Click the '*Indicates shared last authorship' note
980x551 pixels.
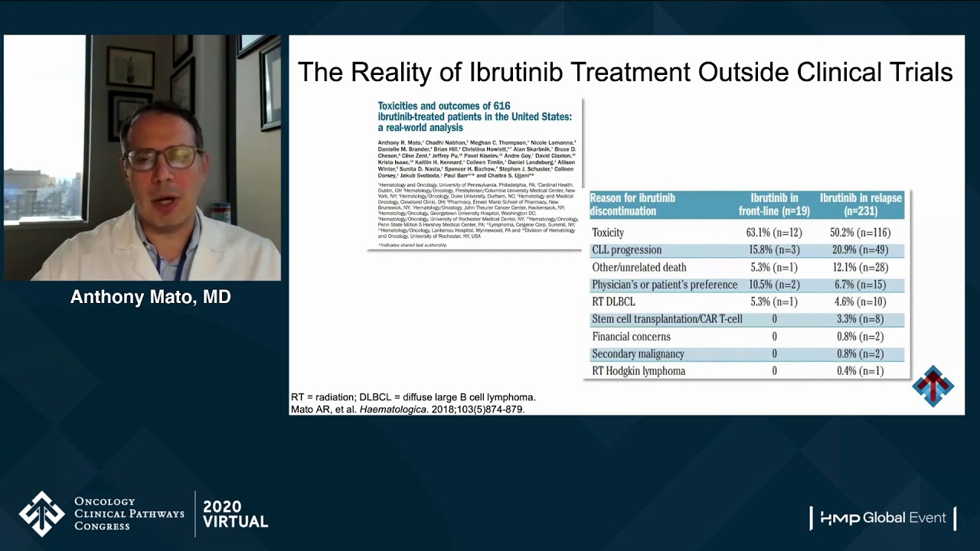point(412,245)
